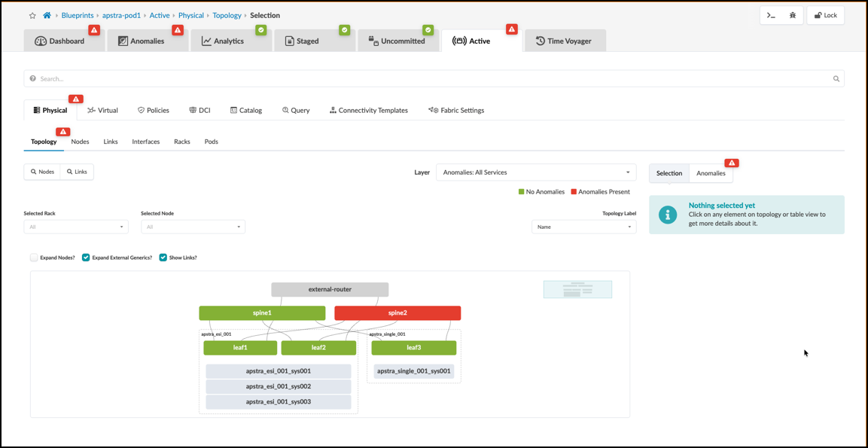Select the red spine2 node
Image resolution: width=868 pixels, height=448 pixels.
(x=397, y=313)
